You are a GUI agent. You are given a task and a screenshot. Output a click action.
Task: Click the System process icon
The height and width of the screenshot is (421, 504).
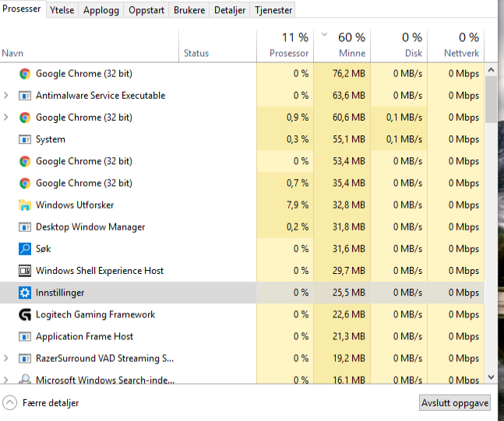(24, 139)
